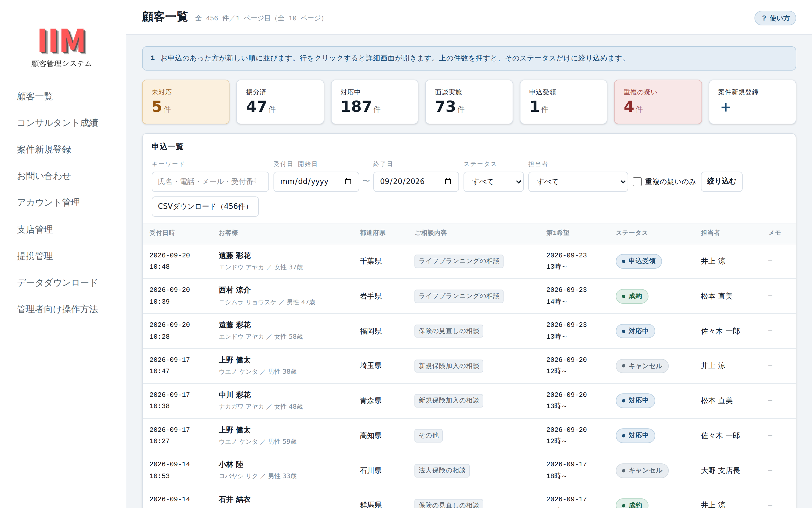Open the start date calendar picker icon
This screenshot has width=812, height=508.
coord(348,181)
